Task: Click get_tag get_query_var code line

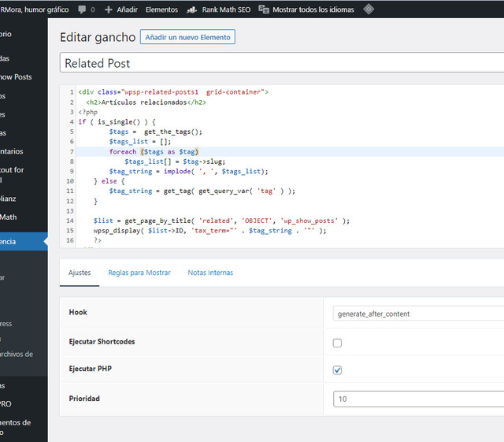Action: pos(202,191)
